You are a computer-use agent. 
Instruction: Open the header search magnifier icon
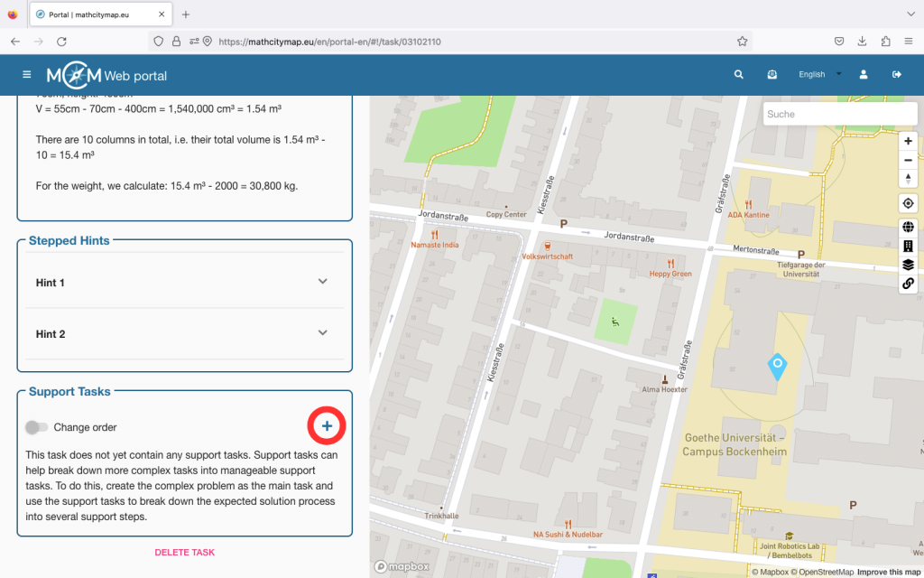(x=739, y=75)
